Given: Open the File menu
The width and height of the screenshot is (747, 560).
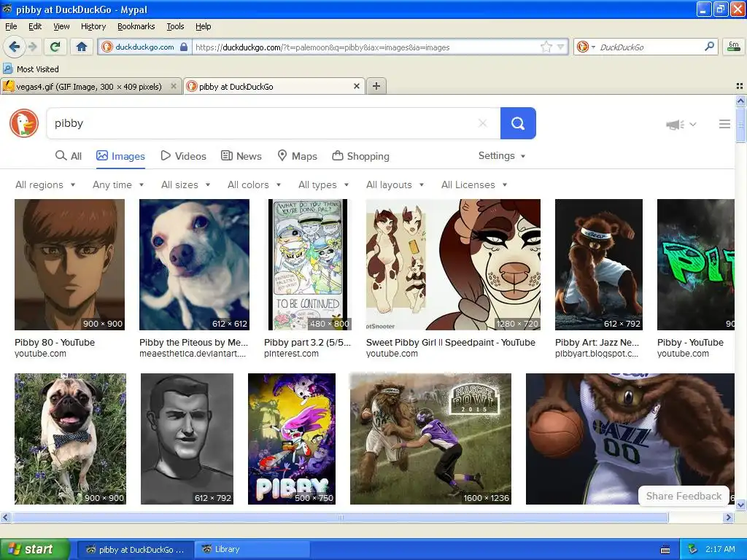Looking at the screenshot, I should pyautogui.click(x=11, y=26).
